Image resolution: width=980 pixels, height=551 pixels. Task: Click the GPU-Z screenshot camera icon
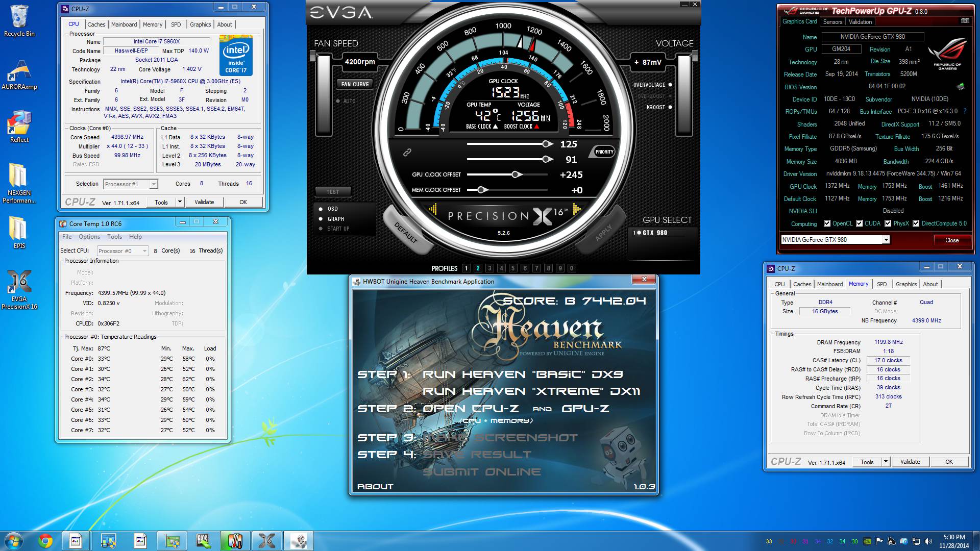pyautogui.click(x=964, y=21)
